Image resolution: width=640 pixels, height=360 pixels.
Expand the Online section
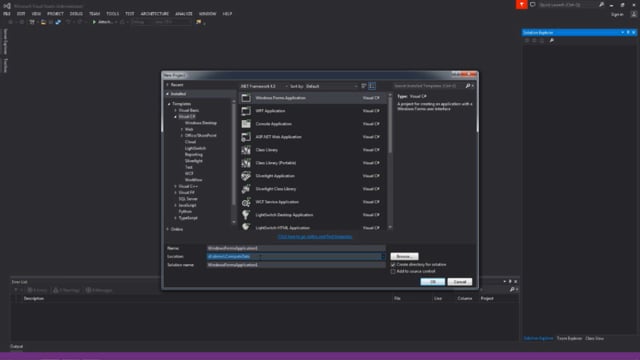pyautogui.click(x=167, y=229)
